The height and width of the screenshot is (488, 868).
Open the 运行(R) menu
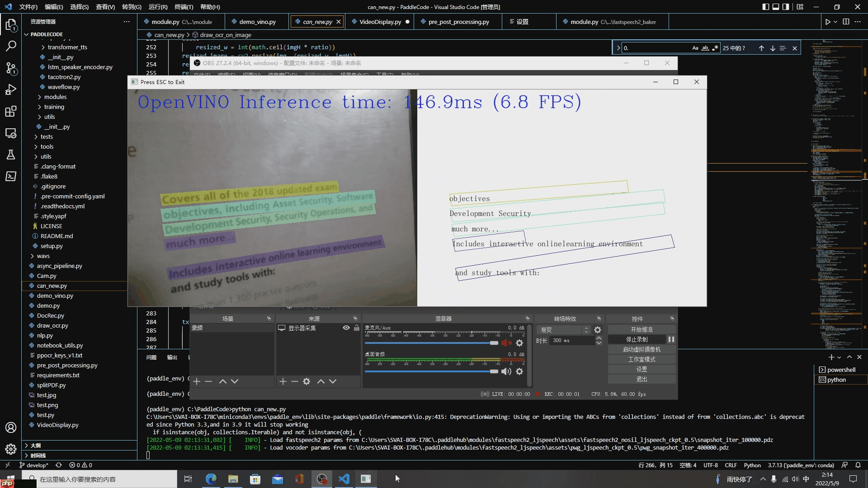click(158, 7)
